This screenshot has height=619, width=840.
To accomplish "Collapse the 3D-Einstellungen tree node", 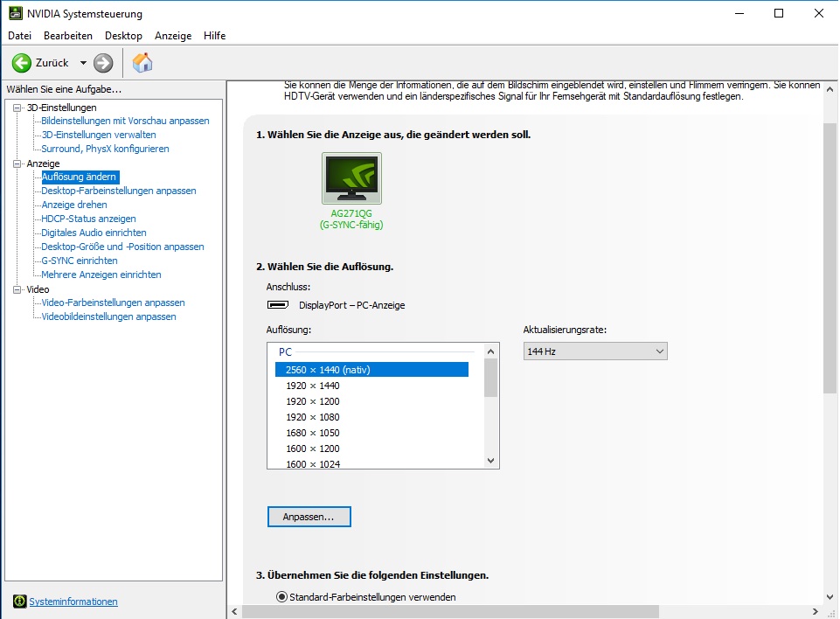I will 17,108.
